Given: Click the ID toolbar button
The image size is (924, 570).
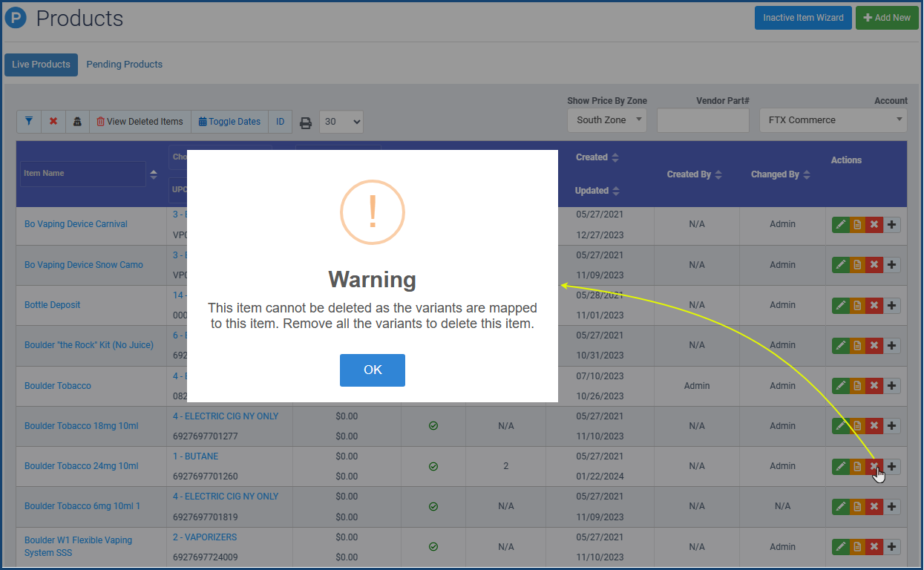Looking at the screenshot, I should pos(280,122).
